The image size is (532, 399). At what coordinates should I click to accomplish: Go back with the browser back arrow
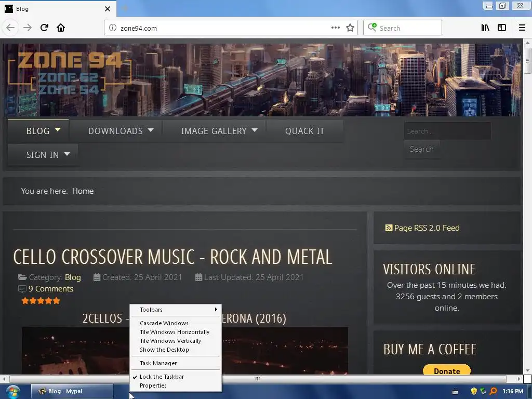10,28
